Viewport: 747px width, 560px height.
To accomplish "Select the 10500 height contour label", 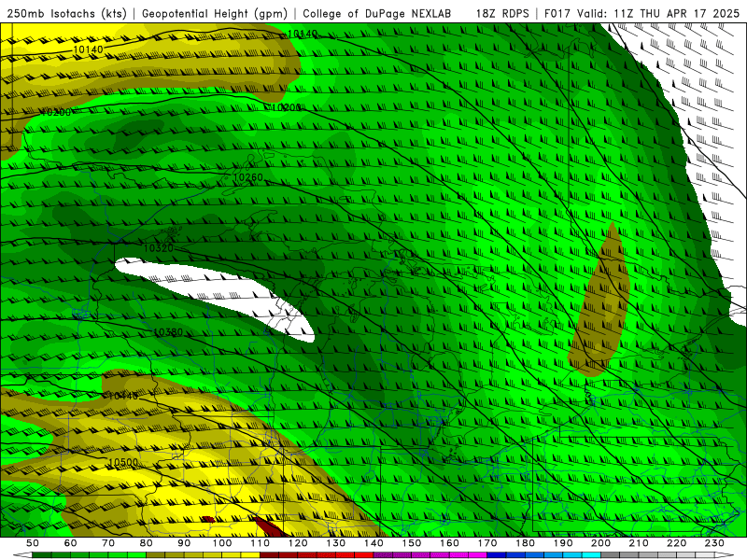I will [123, 462].
